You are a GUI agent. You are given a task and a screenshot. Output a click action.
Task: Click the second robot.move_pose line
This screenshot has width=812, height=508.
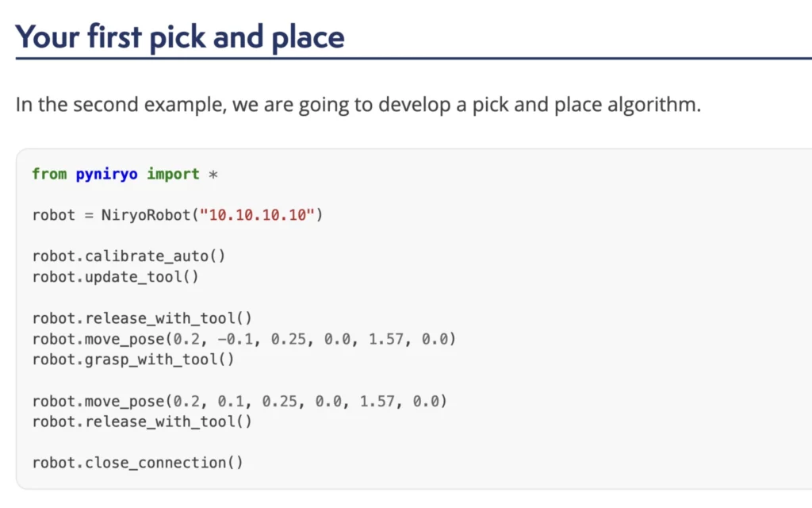click(239, 401)
